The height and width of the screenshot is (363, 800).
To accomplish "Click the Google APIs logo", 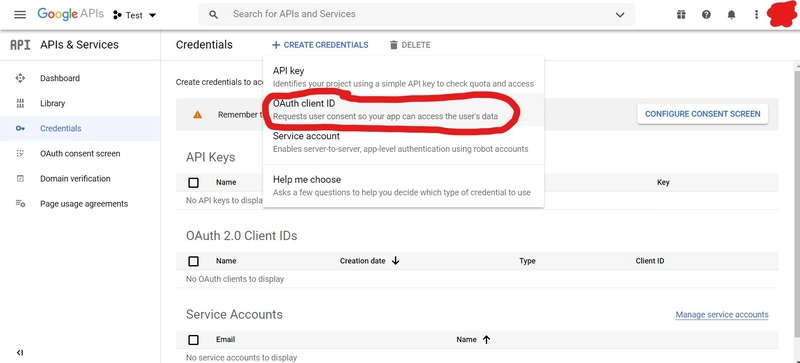I will pos(70,14).
